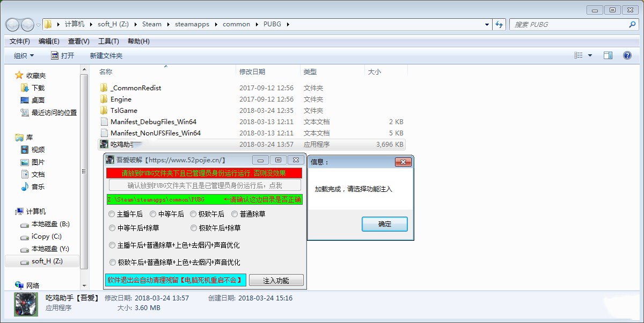Viewport: 644px width, 323px height.
Task: Sort files by 名称 column header
Action: tap(166, 71)
